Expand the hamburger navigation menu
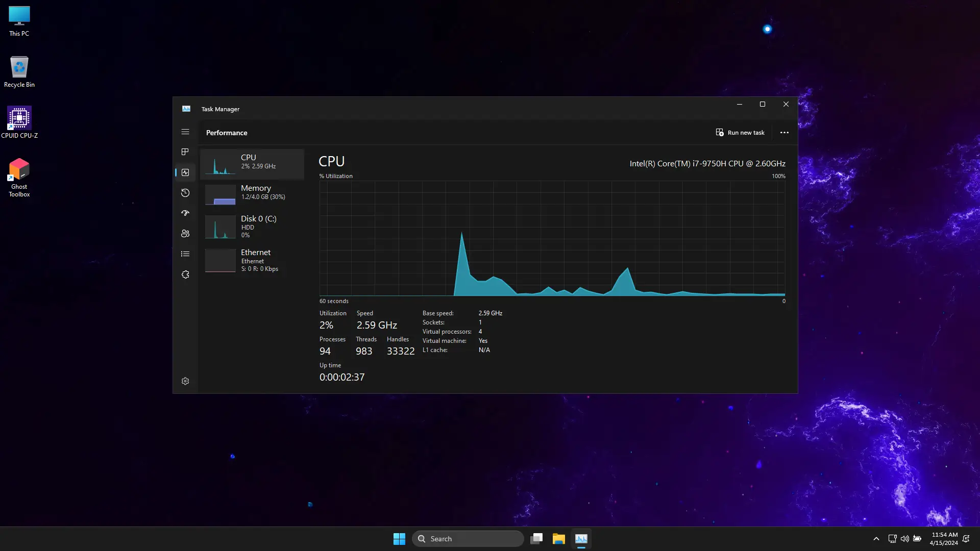This screenshot has height=551, width=980. tap(185, 132)
